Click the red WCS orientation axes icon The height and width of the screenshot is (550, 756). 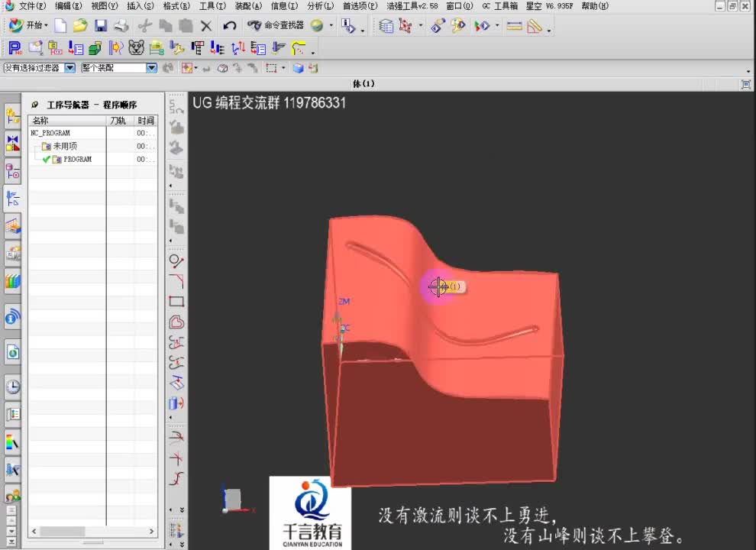tap(405, 25)
